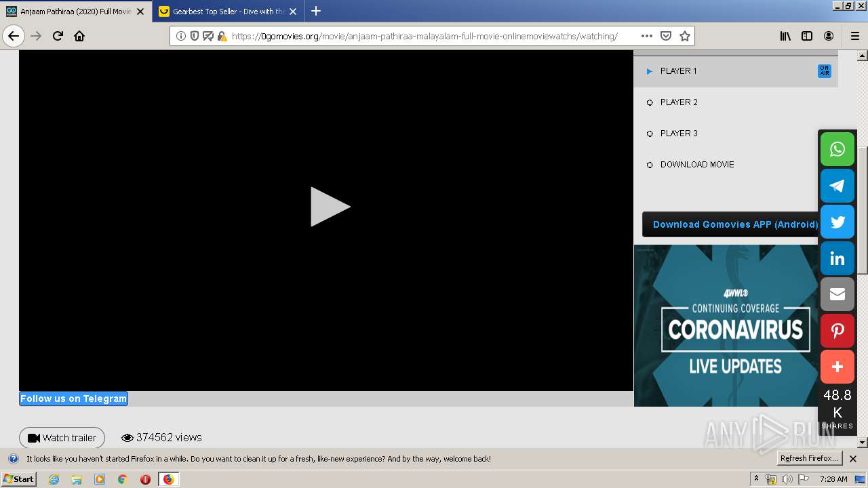Switch to the Gearbest Top Seller tab
868x488 pixels.
pos(229,12)
